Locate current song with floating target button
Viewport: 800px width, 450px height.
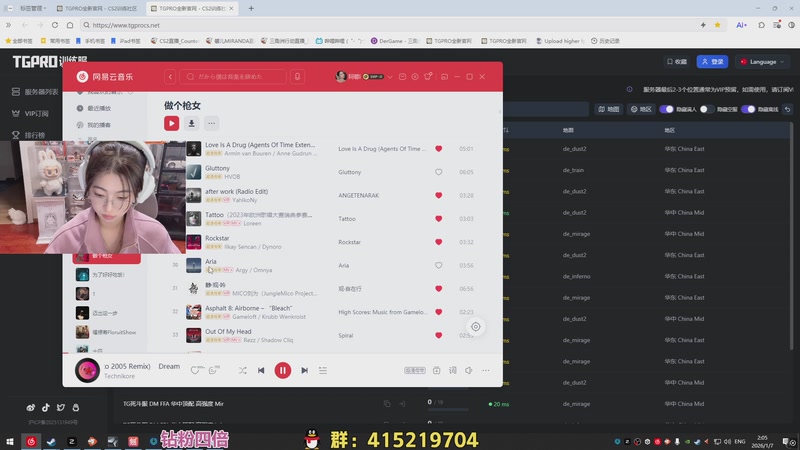pos(476,327)
